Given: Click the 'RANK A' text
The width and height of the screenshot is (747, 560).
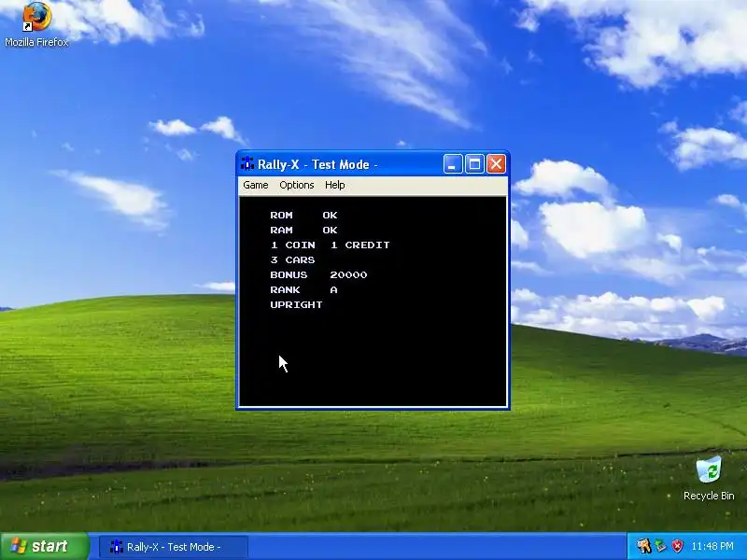Looking at the screenshot, I should (x=304, y=289).
